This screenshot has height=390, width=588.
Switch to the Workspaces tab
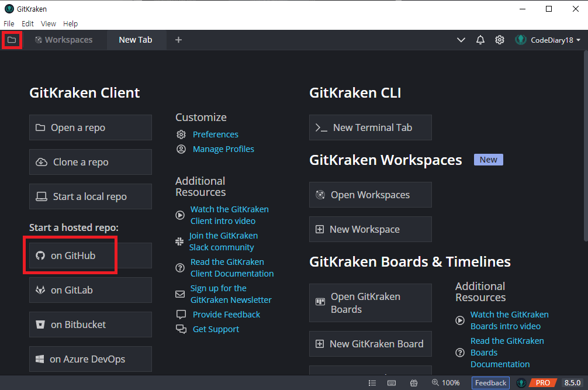click(64, 40)
